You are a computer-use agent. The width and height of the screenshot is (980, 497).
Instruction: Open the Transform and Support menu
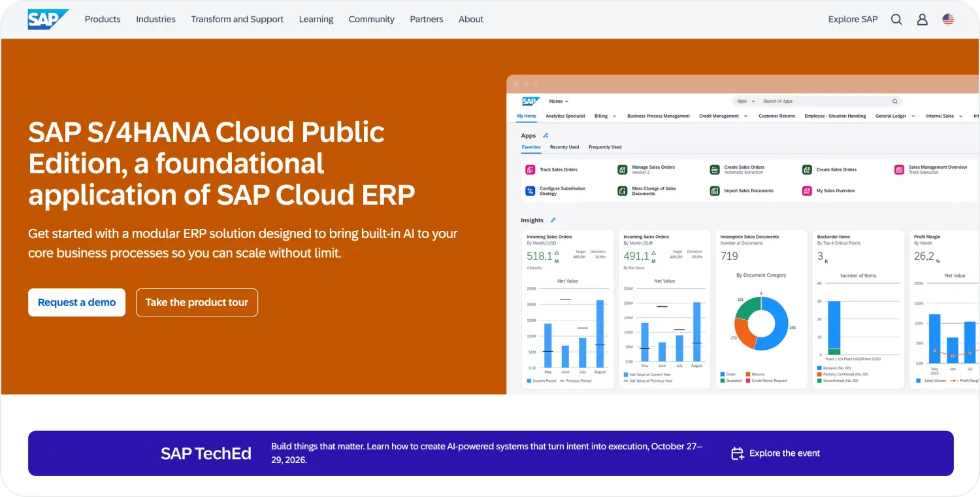coord(237,20)
